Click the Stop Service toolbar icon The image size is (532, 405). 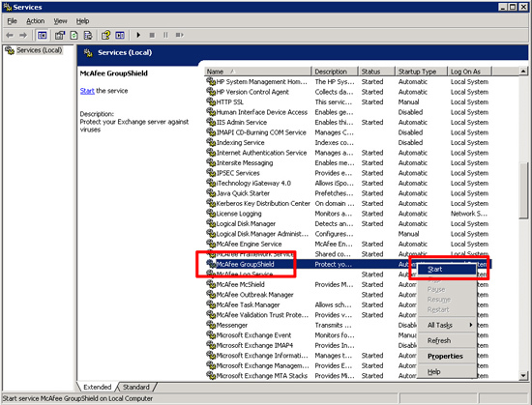[x=152, y=35]
